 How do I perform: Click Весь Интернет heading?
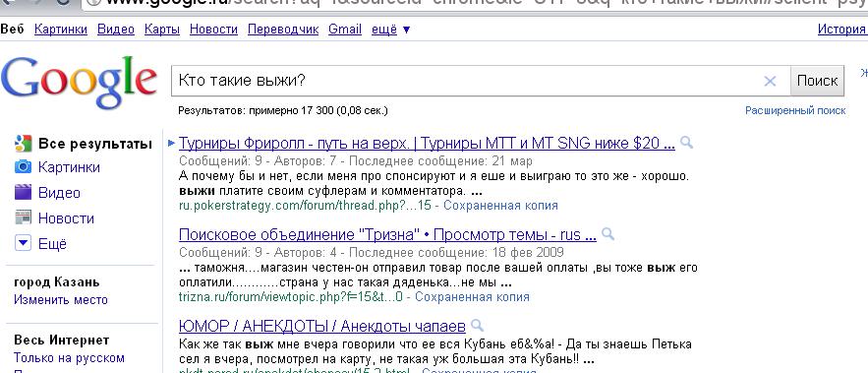click(62, 340)
